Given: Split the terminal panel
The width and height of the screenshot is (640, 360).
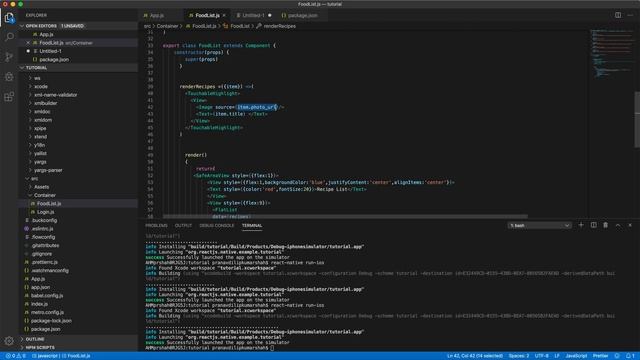Looking at the screenshot, I should click(x=593, y=225).
